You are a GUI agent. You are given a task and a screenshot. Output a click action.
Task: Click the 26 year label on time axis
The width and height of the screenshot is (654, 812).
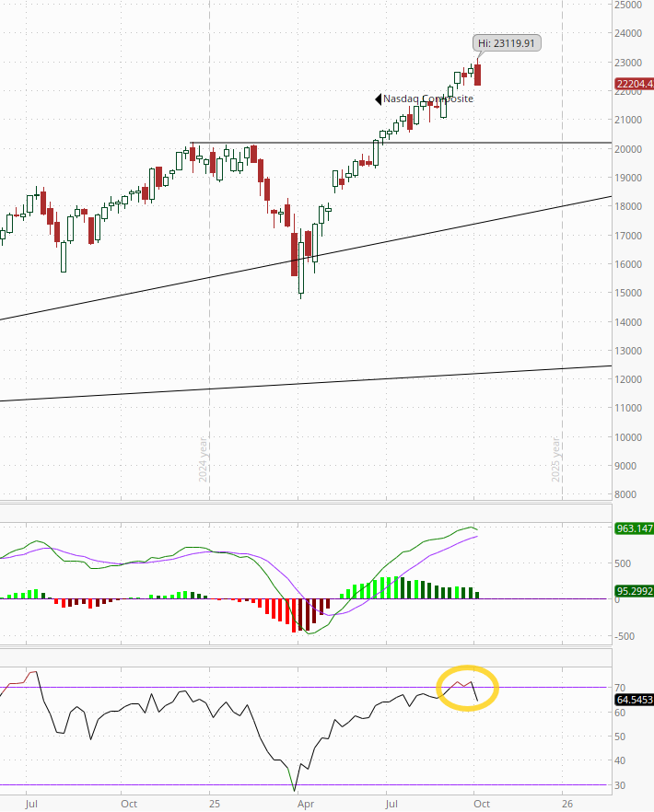click(x=567, y=804)
